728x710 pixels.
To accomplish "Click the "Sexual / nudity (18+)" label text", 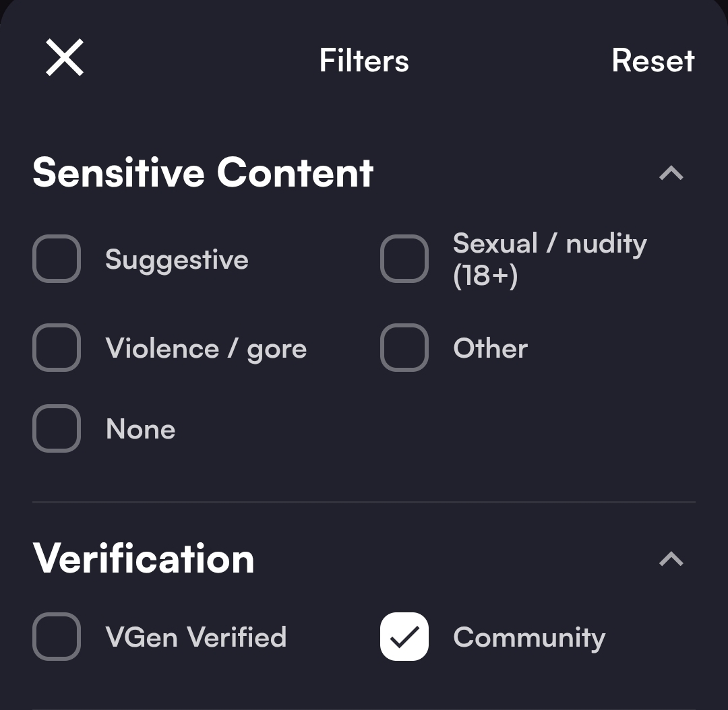I will [549, 259].
